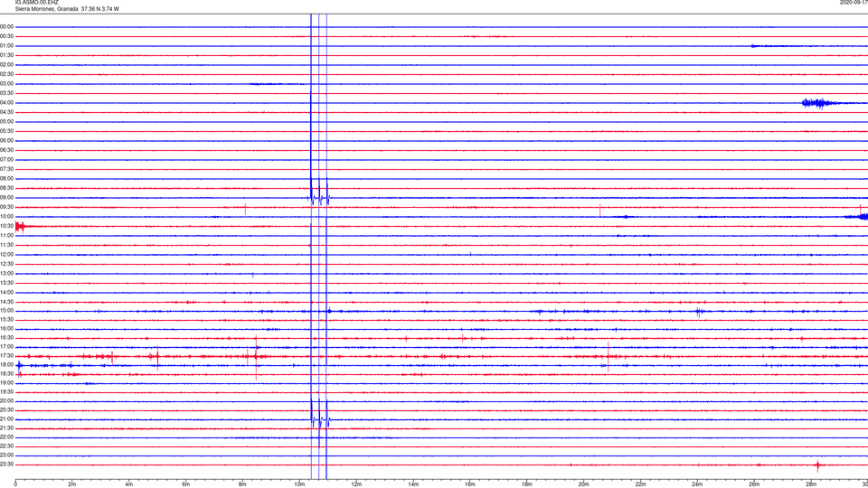Image resolution: width=868 pixels, height=488 pixels.
Task: Click the 16:30 trace time label
Action: pyautogui.click(x=6, y=337)
